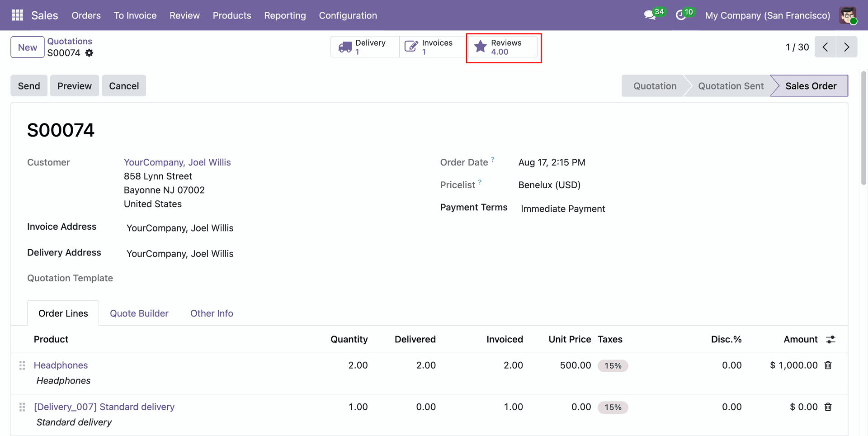Image resolution: width=868 pixels, height=436 pixels.
Task: Open the Orders menu
Action: click(86, 15)
